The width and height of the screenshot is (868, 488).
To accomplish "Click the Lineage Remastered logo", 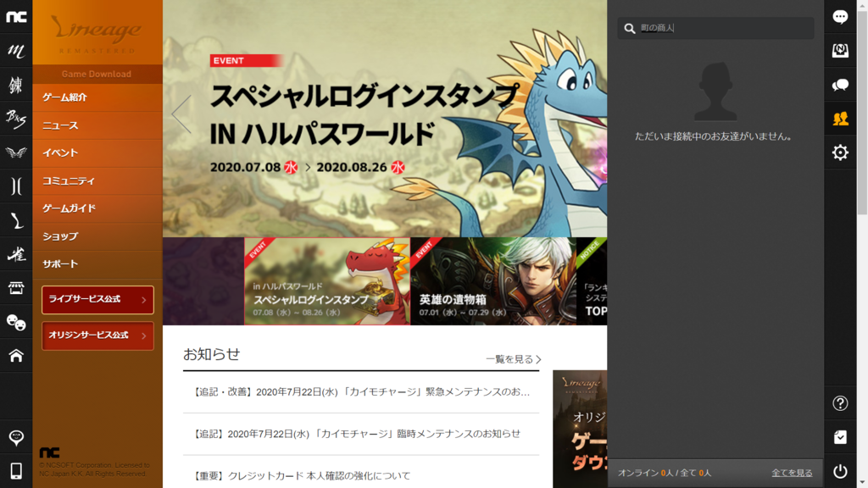I will tap(97, 34).
